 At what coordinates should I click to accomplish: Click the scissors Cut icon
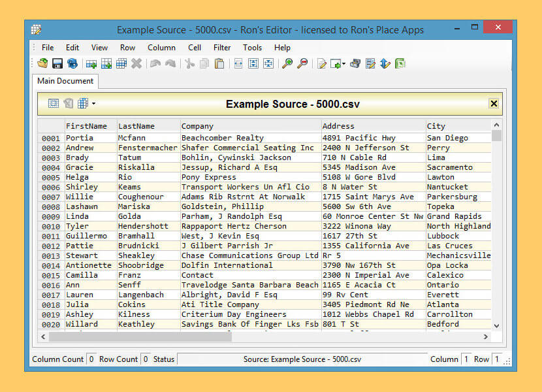[189, 63]
